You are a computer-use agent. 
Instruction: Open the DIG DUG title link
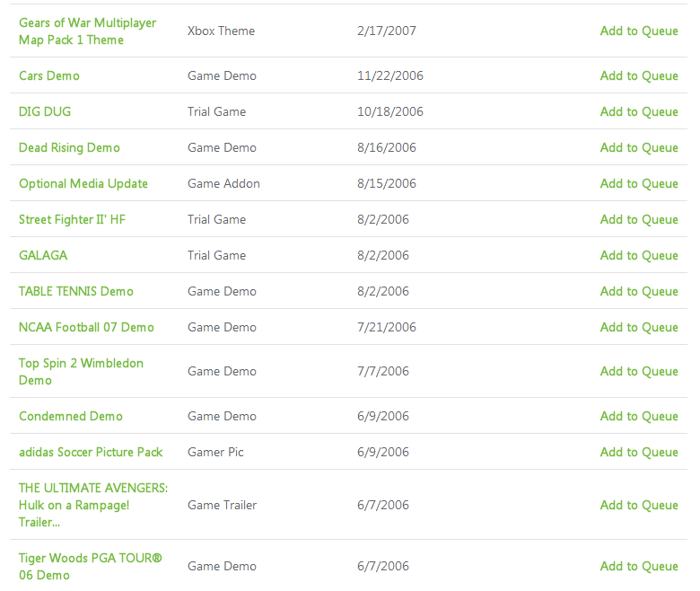[x=45, y=111]
